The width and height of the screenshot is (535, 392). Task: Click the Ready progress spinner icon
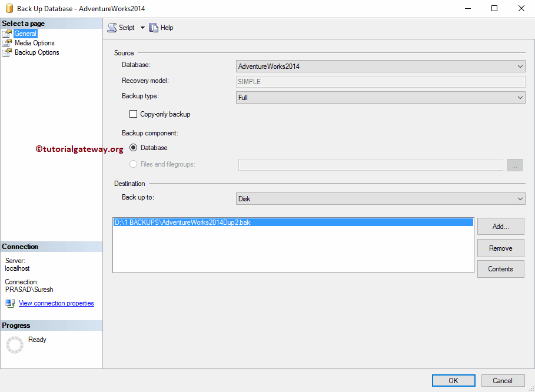(15, 344)
